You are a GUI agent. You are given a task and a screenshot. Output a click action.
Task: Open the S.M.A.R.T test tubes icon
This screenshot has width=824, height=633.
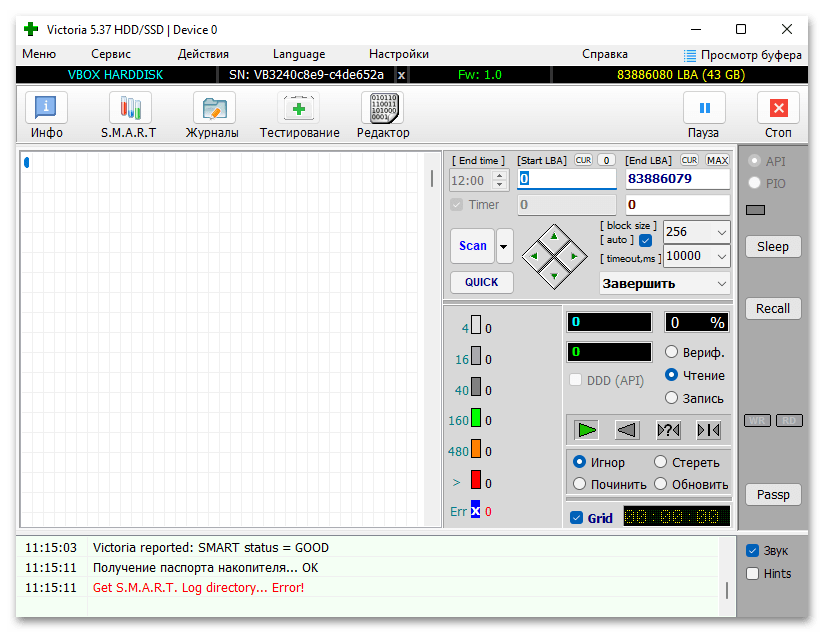130,108
